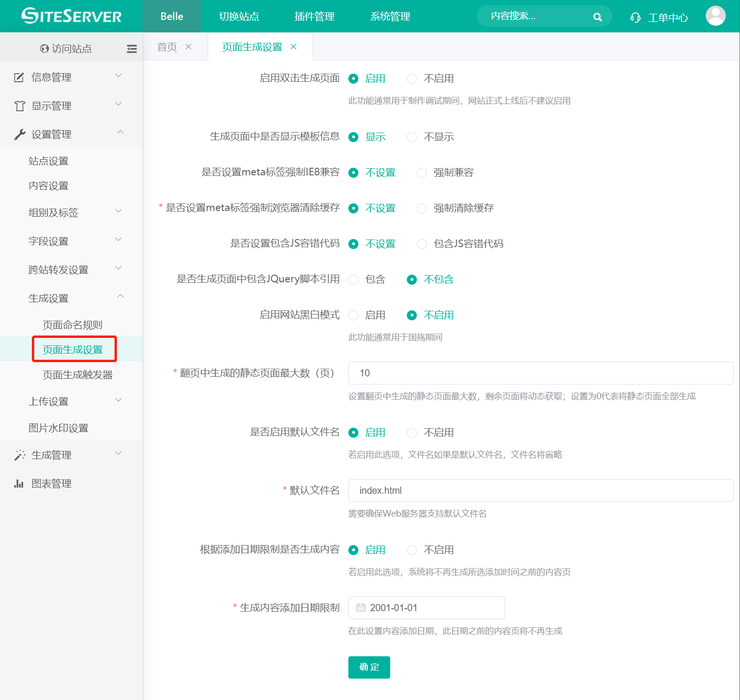
Task: Select the 设置管理 wrench icon
Action: point(19,134)
